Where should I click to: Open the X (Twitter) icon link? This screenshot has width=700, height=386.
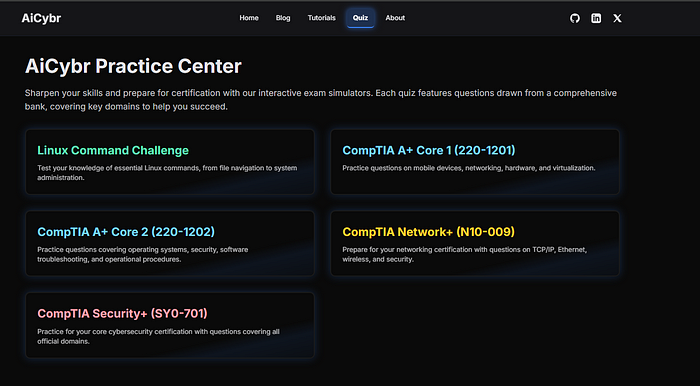(x=617, y=18)
